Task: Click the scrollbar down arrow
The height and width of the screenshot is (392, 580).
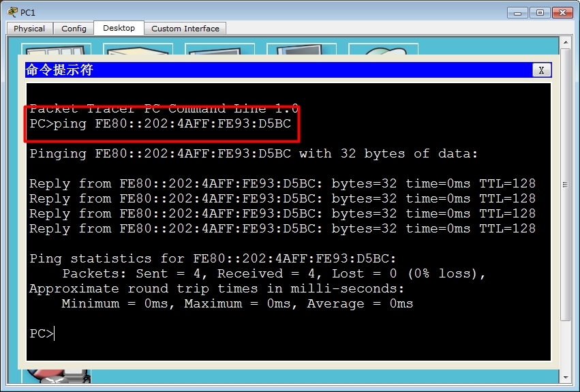Action: (x=565, y=377)
